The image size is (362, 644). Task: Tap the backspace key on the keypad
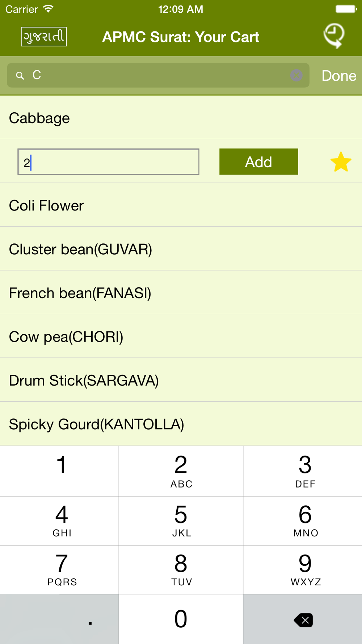point(303,620)
